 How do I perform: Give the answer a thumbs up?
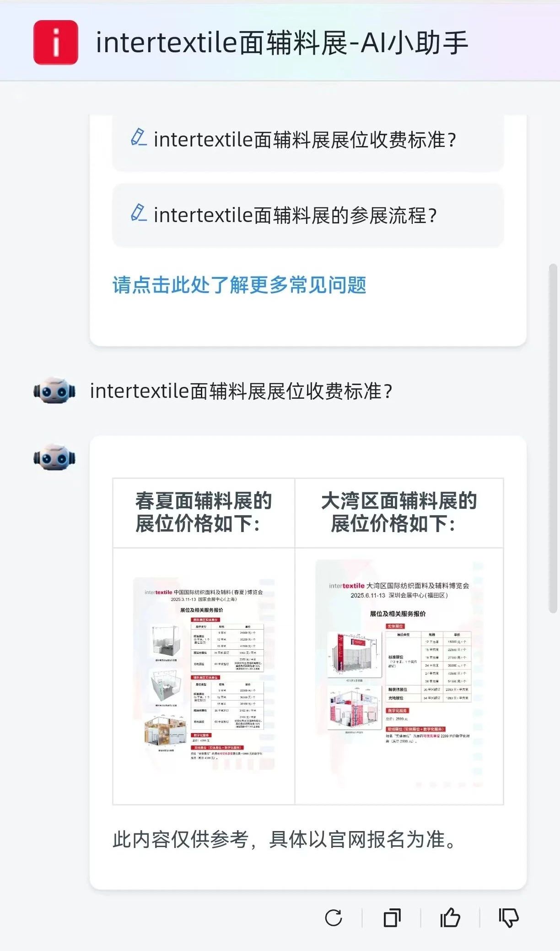[x=450, y=918]
